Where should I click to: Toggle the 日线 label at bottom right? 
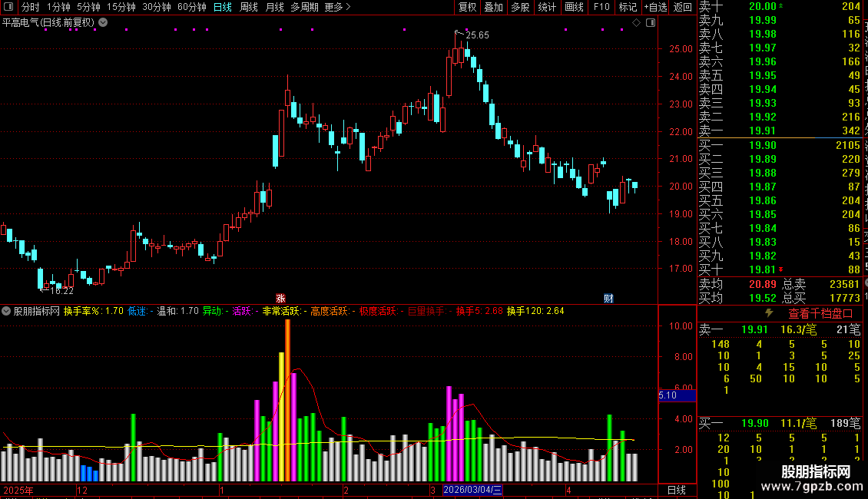click(677, 490)
